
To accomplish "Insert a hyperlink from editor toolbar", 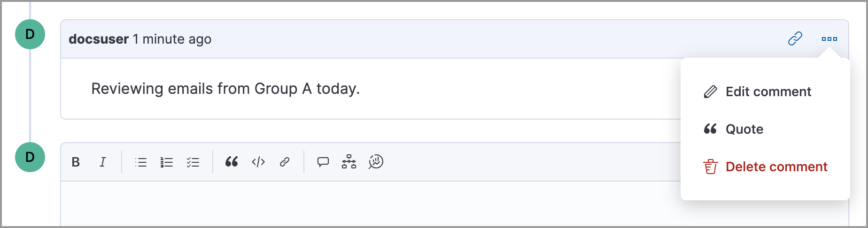I will 285,162.
